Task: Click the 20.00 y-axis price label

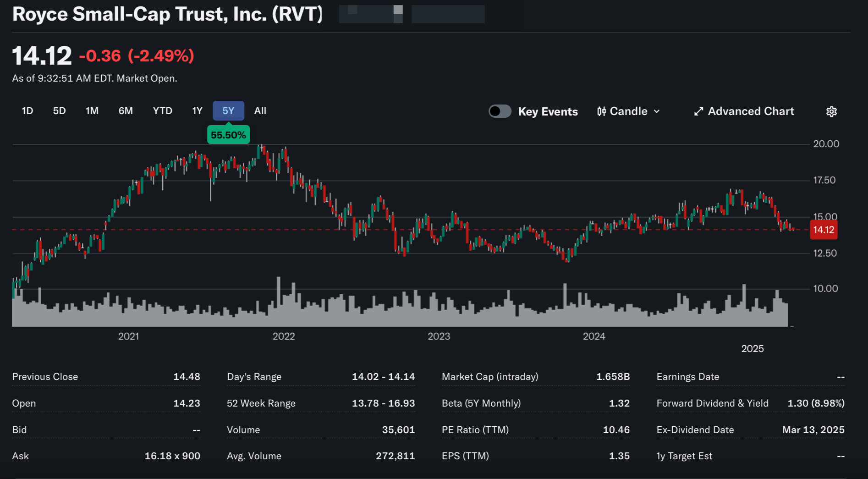Action: coord(826,144)
